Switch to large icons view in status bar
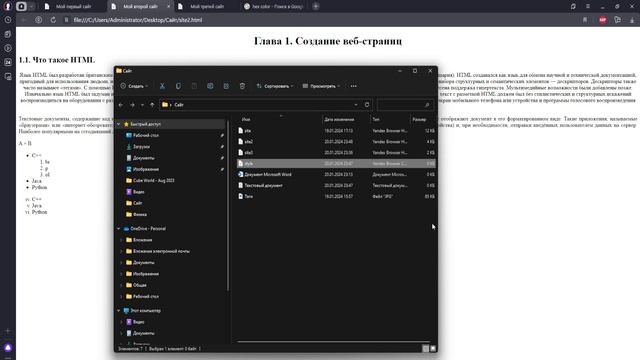 coord(433,349)
